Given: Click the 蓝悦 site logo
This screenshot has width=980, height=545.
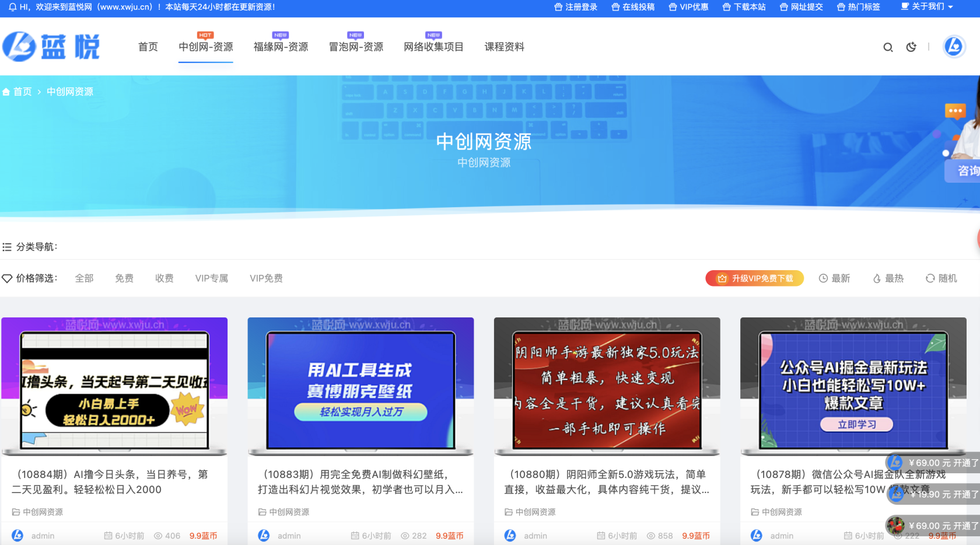Looking at the screenshot, I should pyautogui.click(x=51, y=47).
